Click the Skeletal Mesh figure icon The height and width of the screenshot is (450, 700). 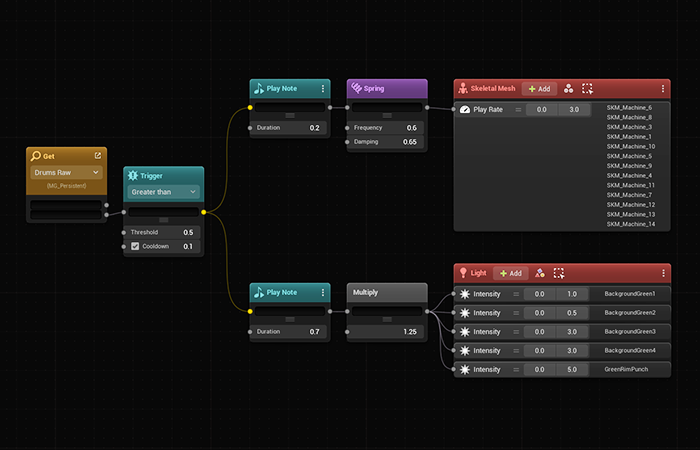click(463, 88)
